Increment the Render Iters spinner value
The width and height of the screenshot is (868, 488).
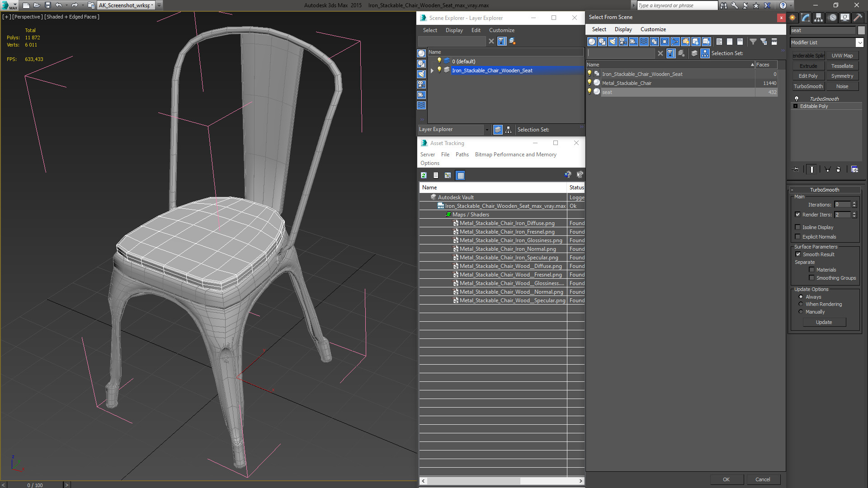[x=854, y=213]
